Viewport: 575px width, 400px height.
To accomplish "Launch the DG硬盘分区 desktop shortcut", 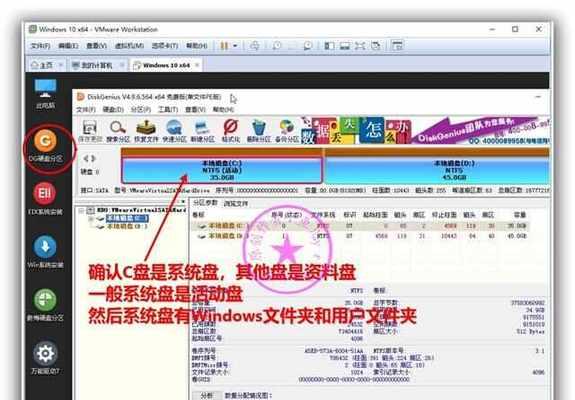I will tap(45, 147).
